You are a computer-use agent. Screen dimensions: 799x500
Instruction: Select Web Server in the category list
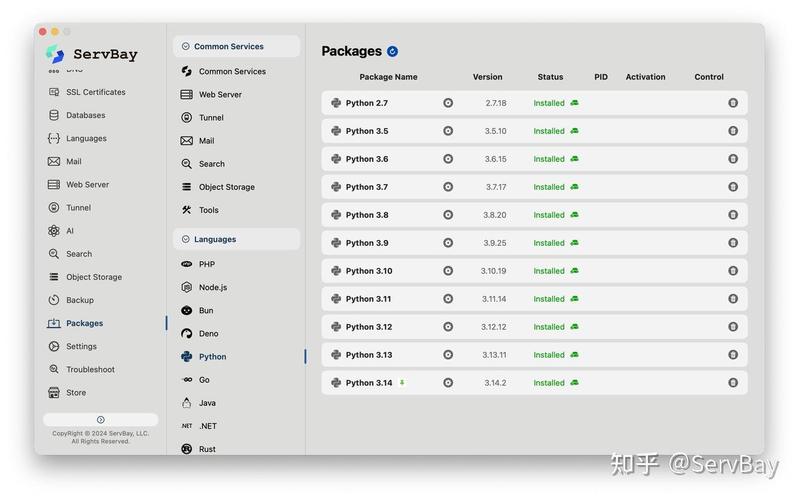(x=211, y=95)
